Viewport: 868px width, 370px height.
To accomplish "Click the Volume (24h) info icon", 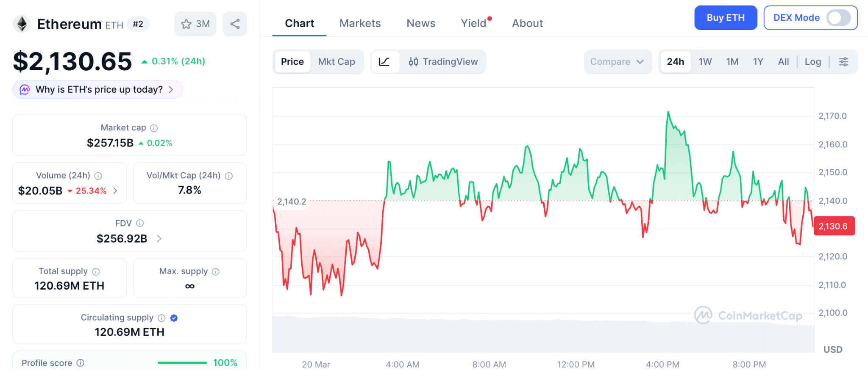I will click(98, 176).
